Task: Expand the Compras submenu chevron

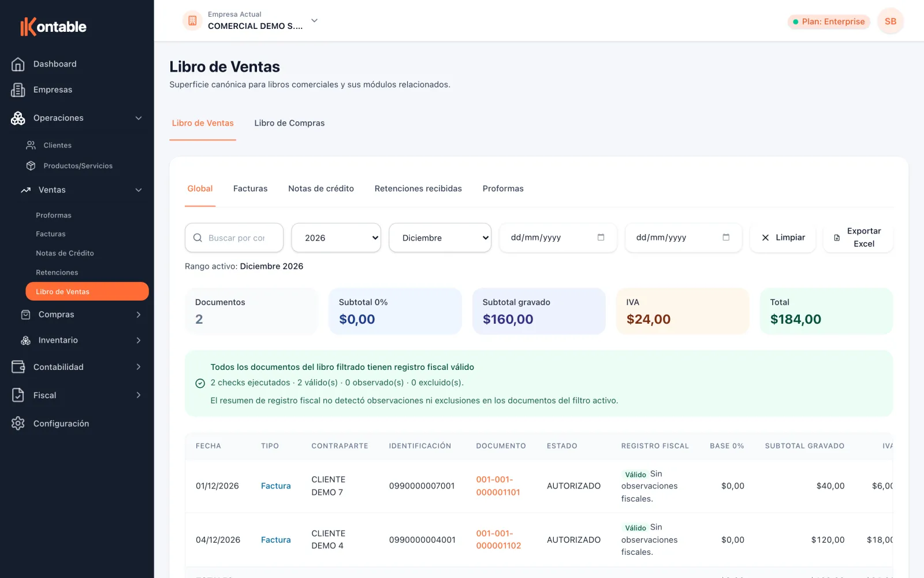Action: [139, 314]
